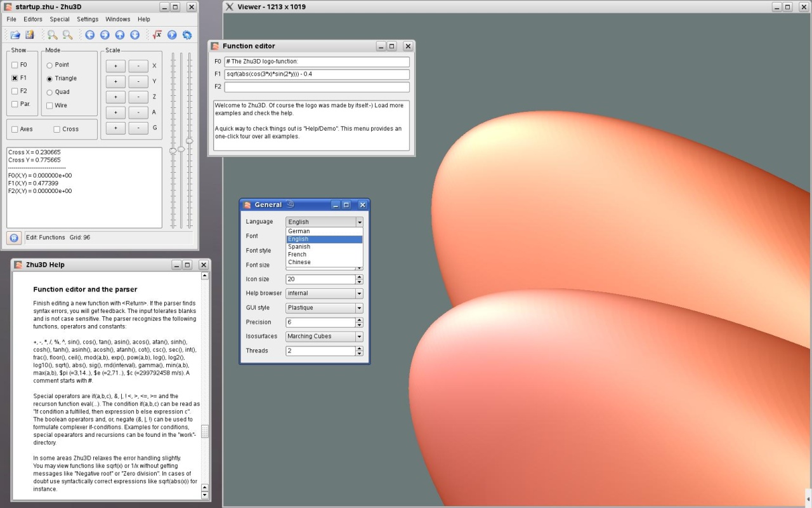Click the F0 function input field

coord(317,62)
